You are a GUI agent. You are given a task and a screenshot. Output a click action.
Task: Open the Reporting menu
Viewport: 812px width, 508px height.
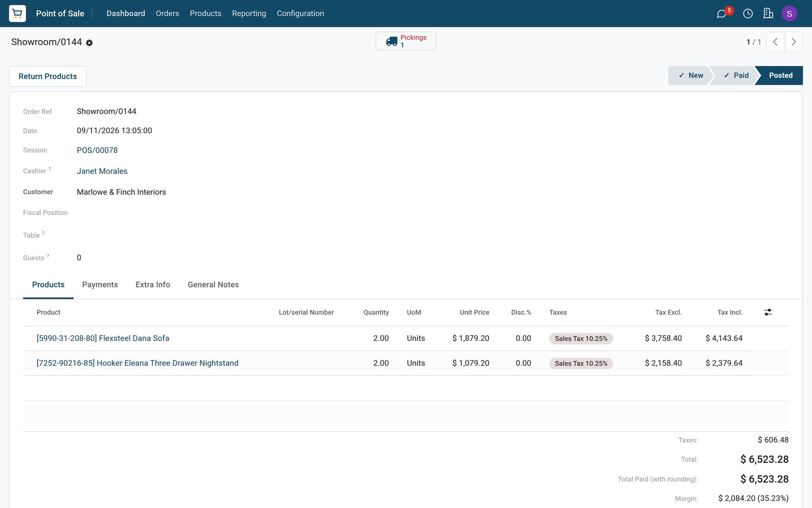pyautogui.click(x=249, y=13)
